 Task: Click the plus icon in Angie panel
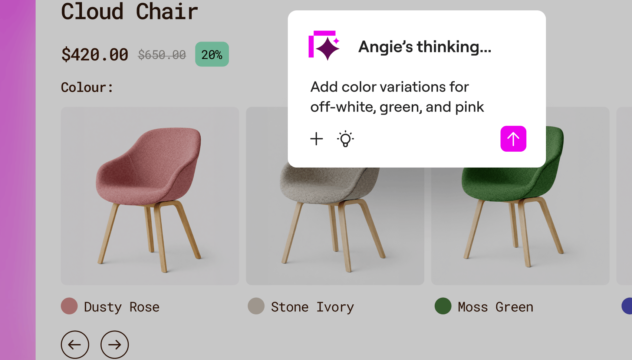[x=316, y=139]
